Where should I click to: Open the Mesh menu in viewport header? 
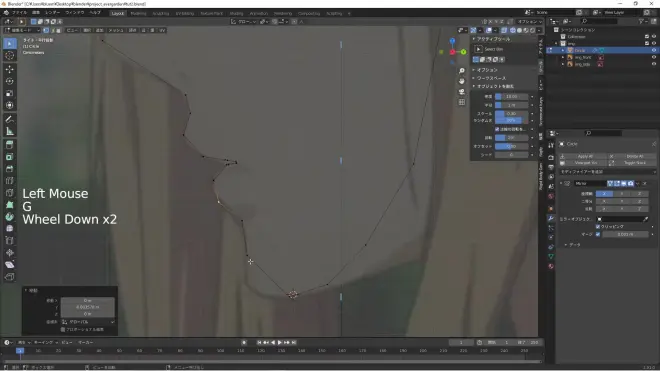coord(116,30)
